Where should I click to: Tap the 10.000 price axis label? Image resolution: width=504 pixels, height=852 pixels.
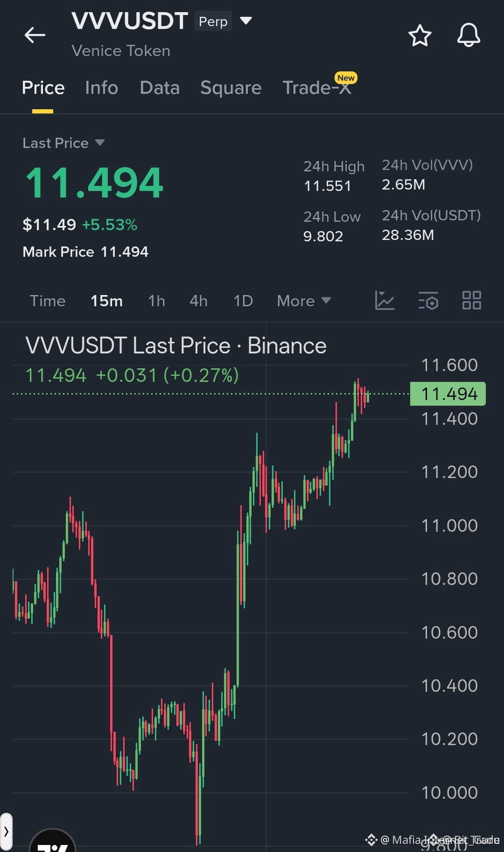coord(449,793)
